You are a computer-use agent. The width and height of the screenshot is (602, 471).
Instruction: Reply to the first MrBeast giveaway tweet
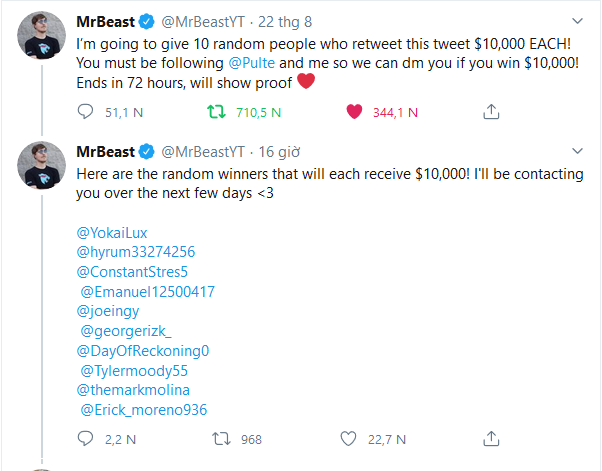click(85, 113)
